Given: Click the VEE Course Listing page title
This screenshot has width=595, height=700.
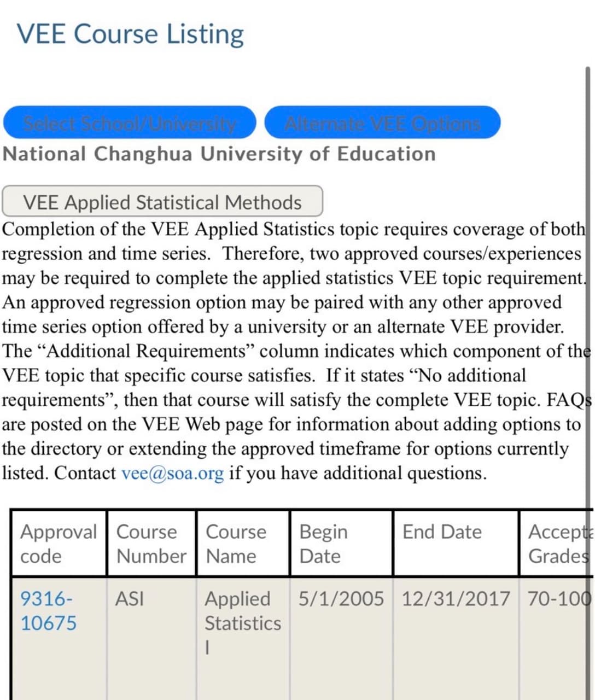Looking at the screenshot, I should [131, 34].
